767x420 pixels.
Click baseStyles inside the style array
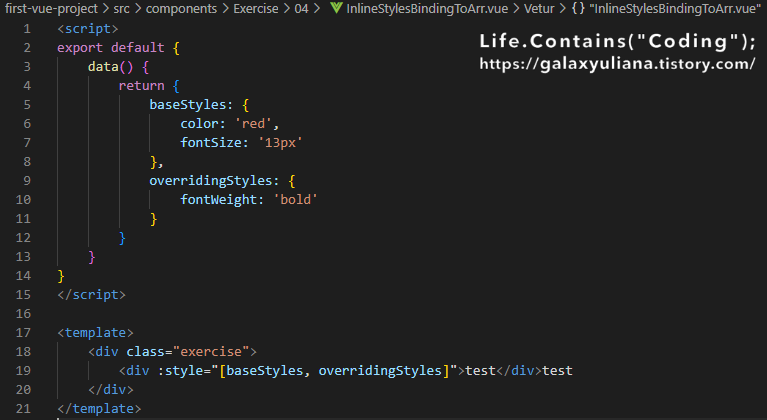tap(265, 371)
